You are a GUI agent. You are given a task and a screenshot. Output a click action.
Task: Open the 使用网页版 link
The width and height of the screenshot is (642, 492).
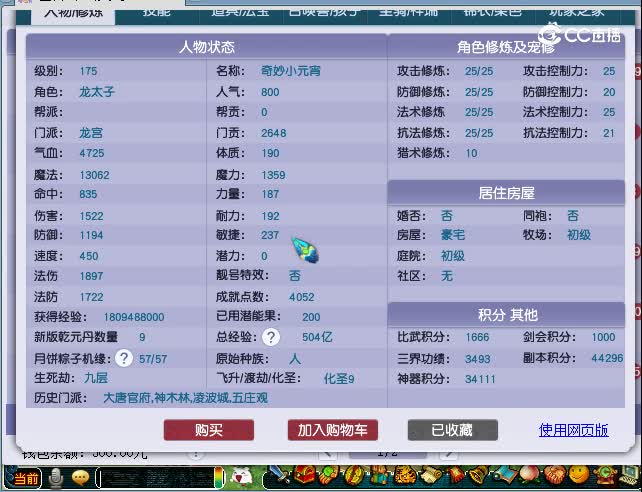(x=573, y=430)
